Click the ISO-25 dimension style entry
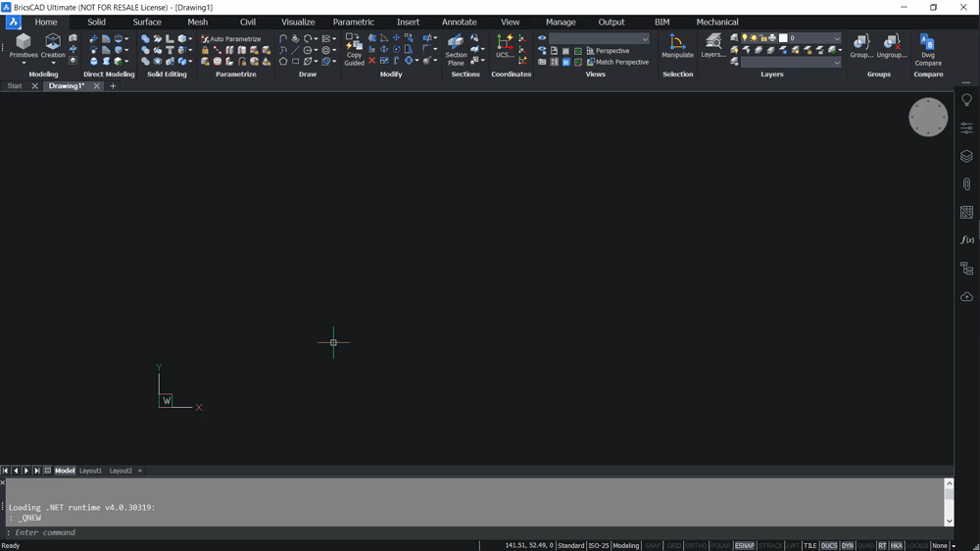This screenshot has width=980, height=551. point(599,545)
